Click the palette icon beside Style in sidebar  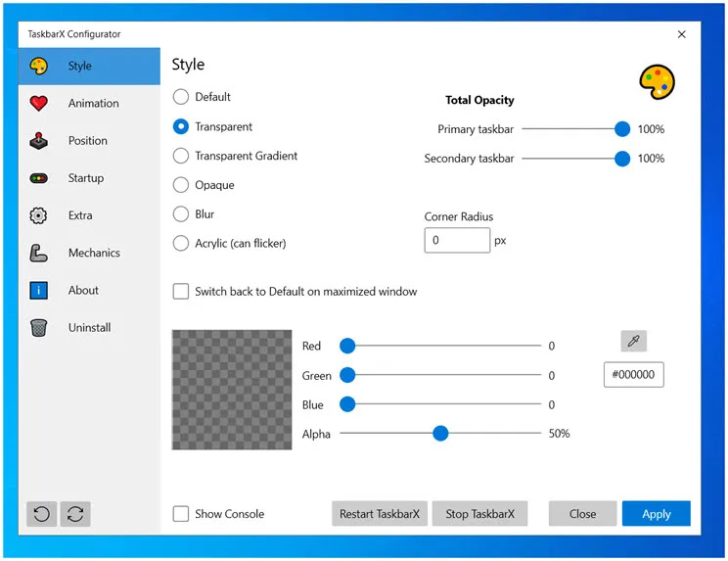point(38,66)
